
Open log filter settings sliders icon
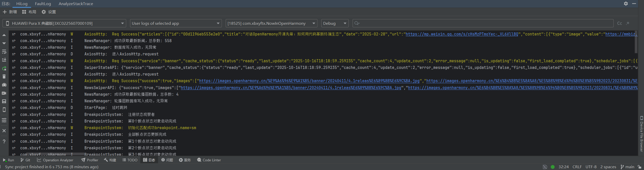coord(4,120)
